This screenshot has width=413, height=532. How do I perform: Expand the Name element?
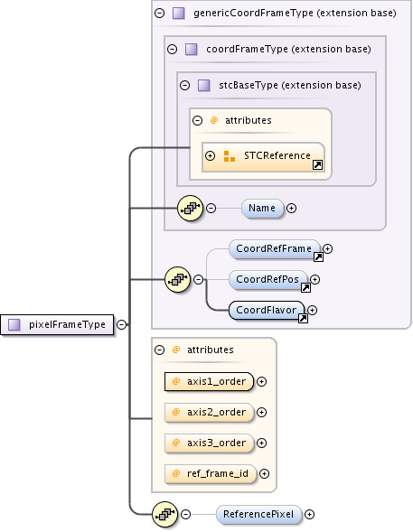click(291, 208)
